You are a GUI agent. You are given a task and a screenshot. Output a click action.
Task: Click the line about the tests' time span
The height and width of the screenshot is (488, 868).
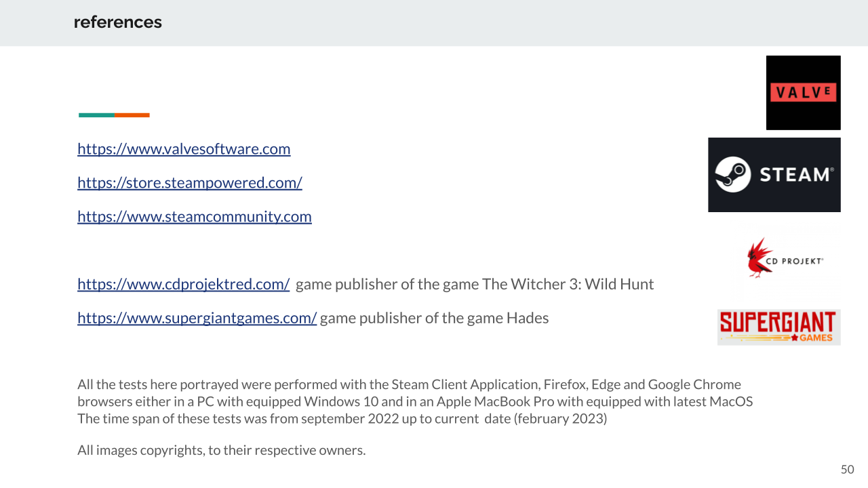(342, 418)
